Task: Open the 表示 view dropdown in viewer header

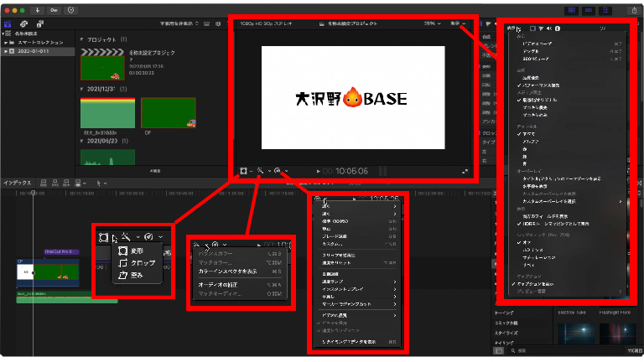Action: click(x=458, y=23)
